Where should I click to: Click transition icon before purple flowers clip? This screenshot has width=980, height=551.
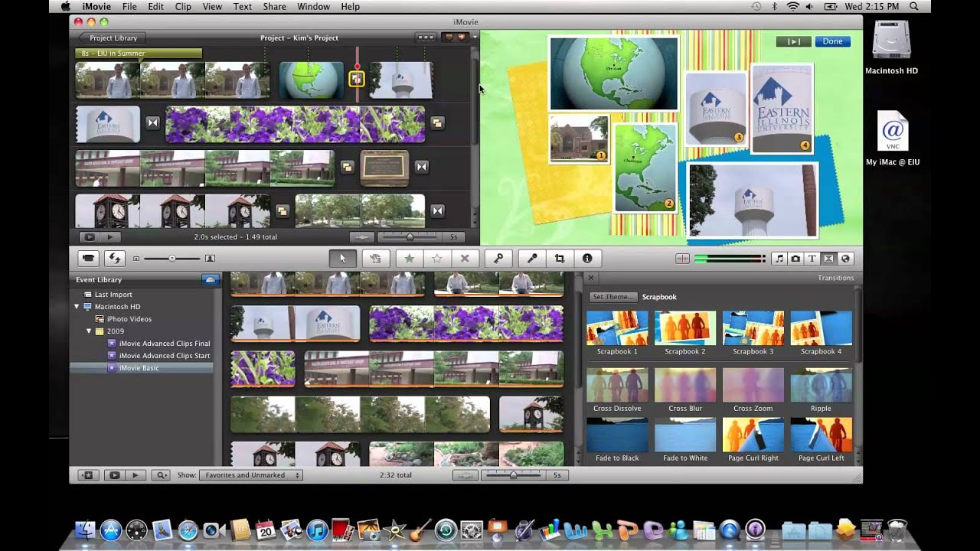tap(152, 122)
